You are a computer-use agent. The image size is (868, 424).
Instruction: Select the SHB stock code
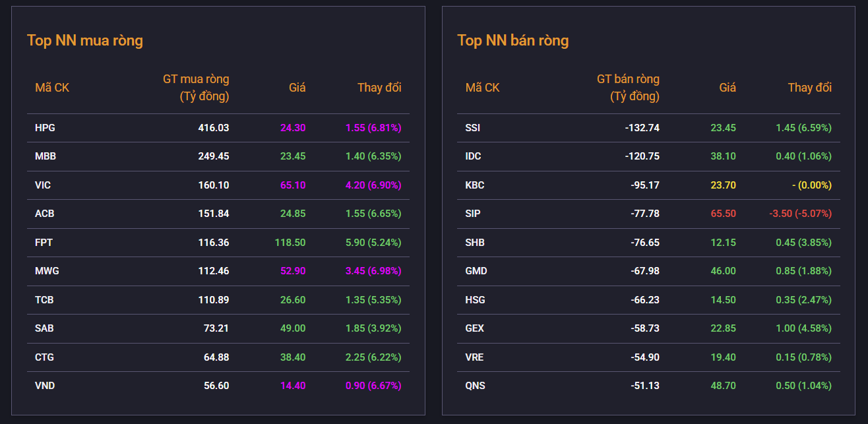475,243
